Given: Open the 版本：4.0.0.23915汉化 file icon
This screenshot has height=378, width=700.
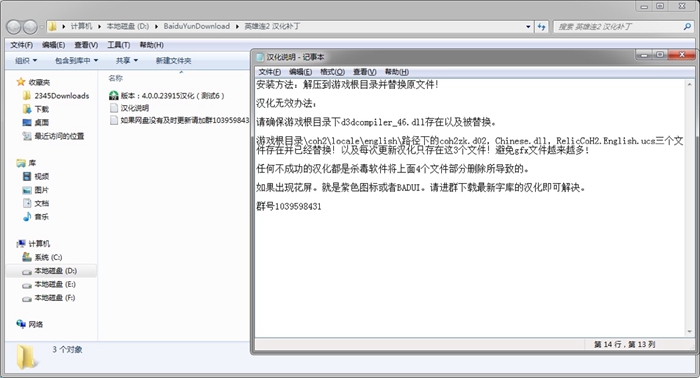Looking at the screenshot, I should pos(114,96).
